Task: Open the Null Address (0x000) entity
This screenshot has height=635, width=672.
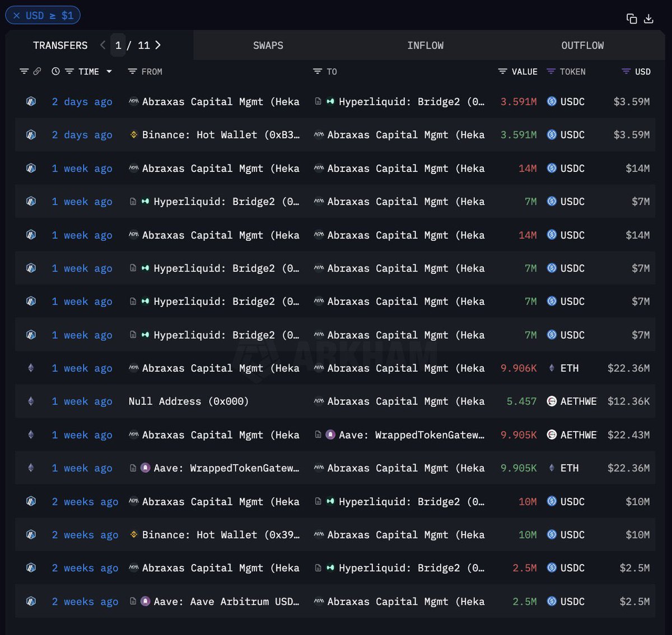Action: tap(189, 401)
